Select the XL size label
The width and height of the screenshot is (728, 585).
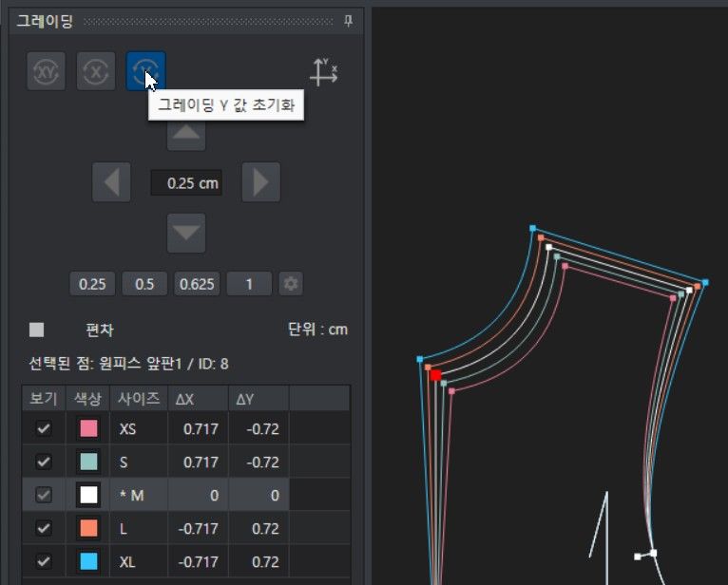click(x=127, y=562)
